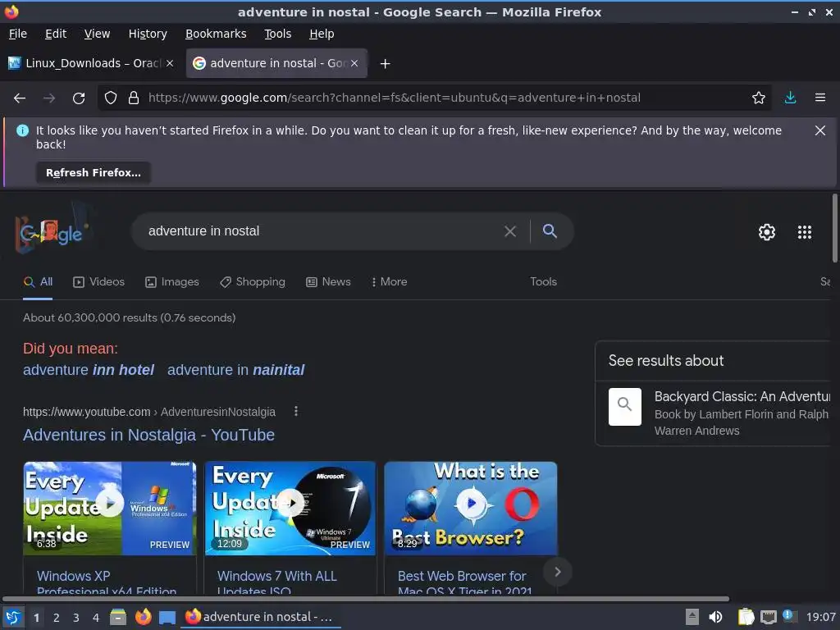
Task: Bookmark this page with star icon
Action: click(x=758, y=98)
